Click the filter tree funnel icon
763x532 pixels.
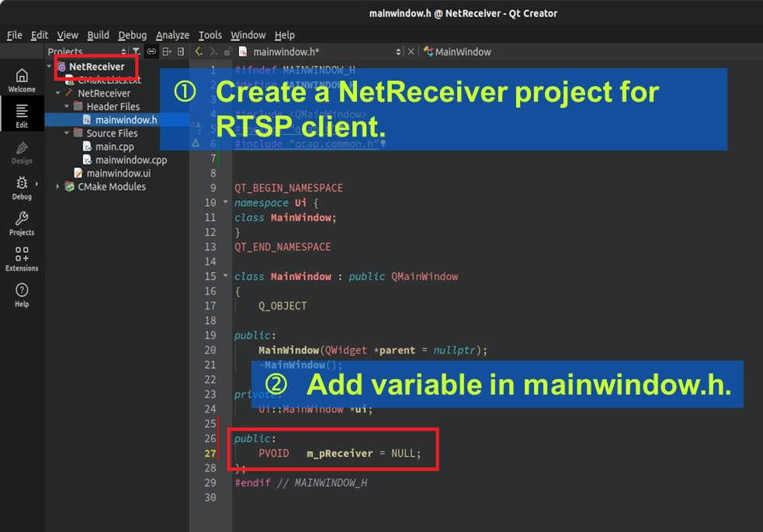(x=137, y=51)
